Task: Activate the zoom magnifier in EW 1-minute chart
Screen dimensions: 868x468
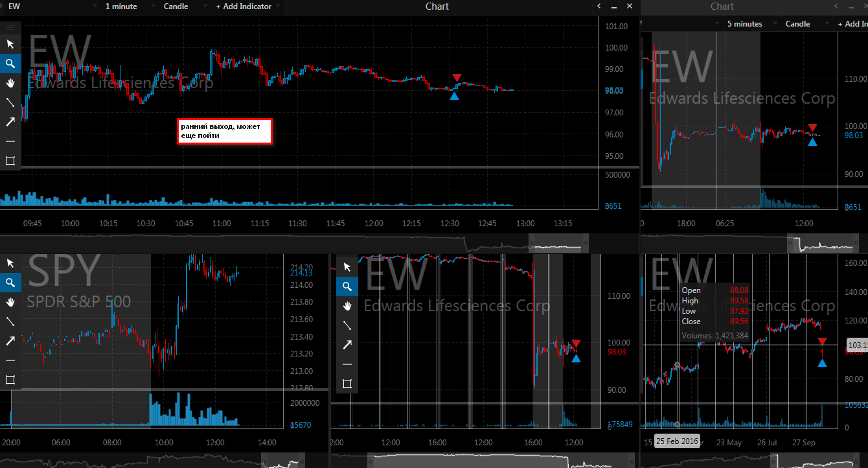Action: point(10,64)
